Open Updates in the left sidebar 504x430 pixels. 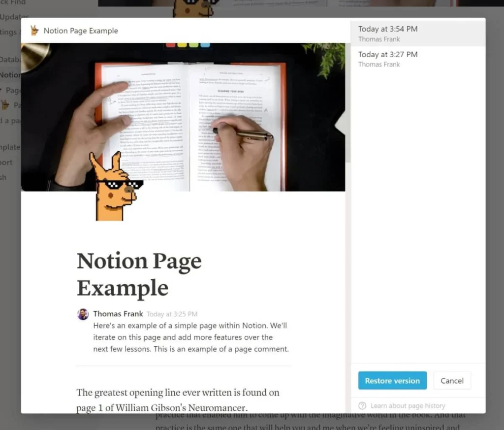pos(12,17)
